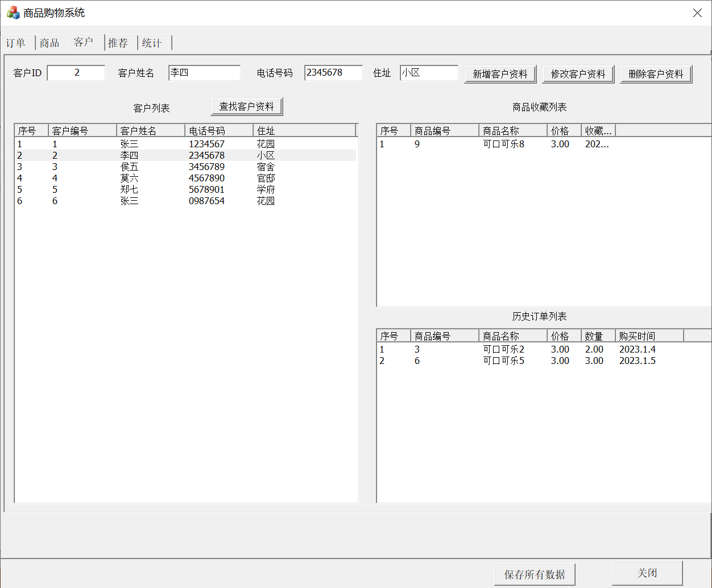Select customer row with phone 1234567
The height and width of the screenshot is (588, 712).
click(x=185, y=144)
